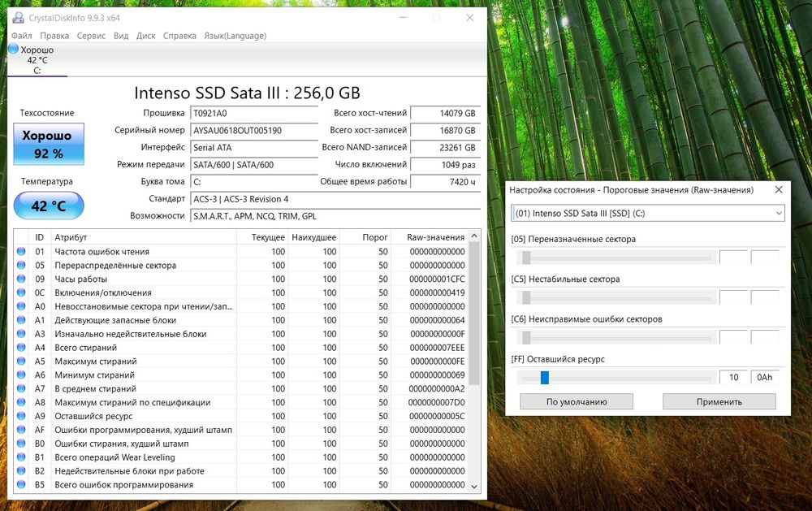The image size is (812, 511).
Task: Open the Правка menu
Action: click(x=54, y=36)
